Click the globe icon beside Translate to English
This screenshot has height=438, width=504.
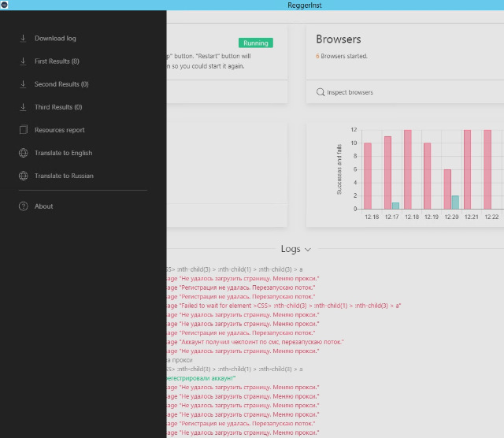(x=23, y=153)
